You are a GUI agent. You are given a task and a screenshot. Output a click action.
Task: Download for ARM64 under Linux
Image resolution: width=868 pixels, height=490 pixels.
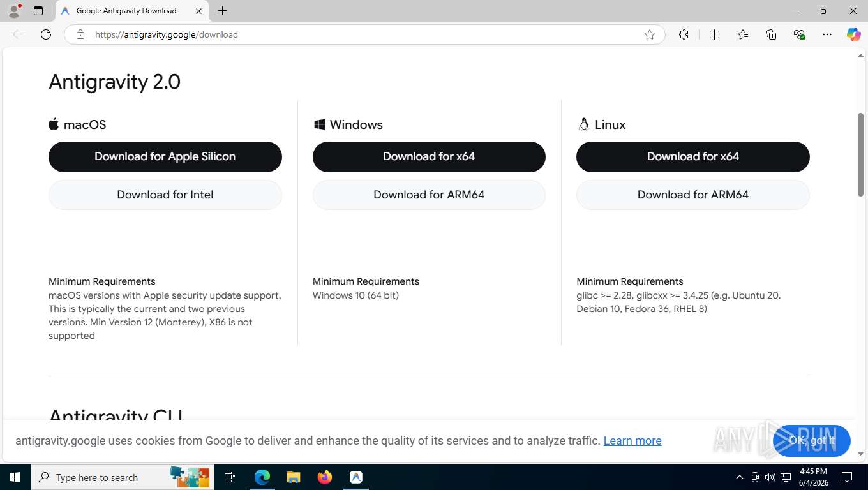coord(693,195)
